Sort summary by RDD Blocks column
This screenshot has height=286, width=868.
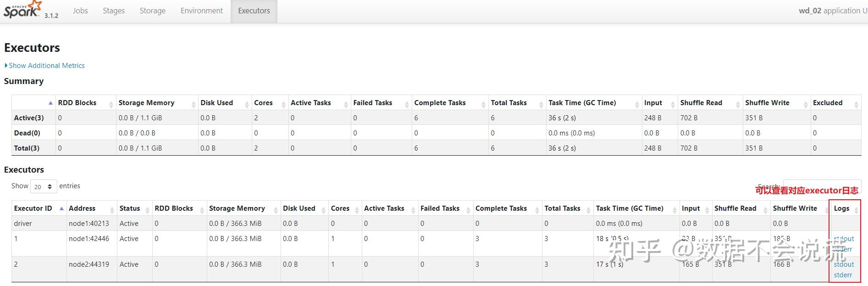point(77,103)
